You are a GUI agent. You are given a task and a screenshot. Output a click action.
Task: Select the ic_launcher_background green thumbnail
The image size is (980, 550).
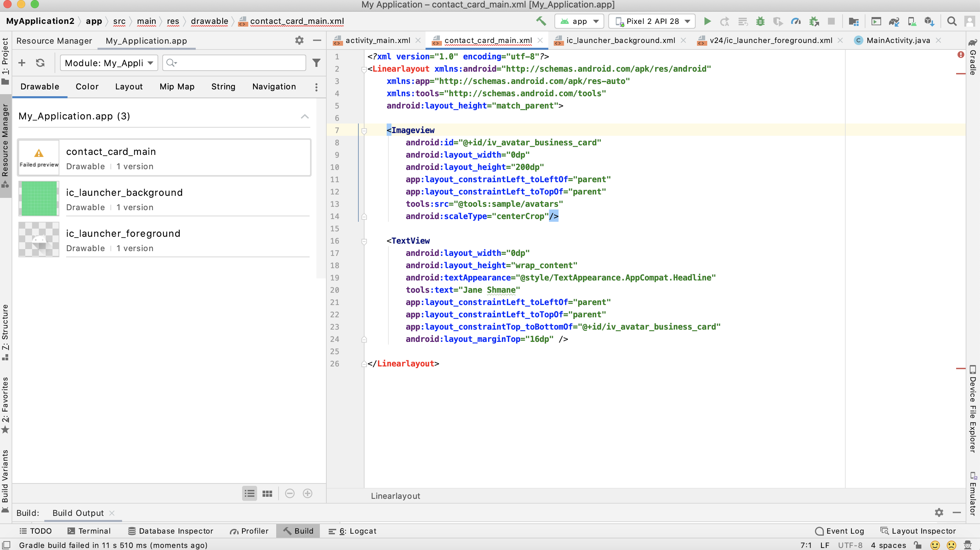[39, 199]
